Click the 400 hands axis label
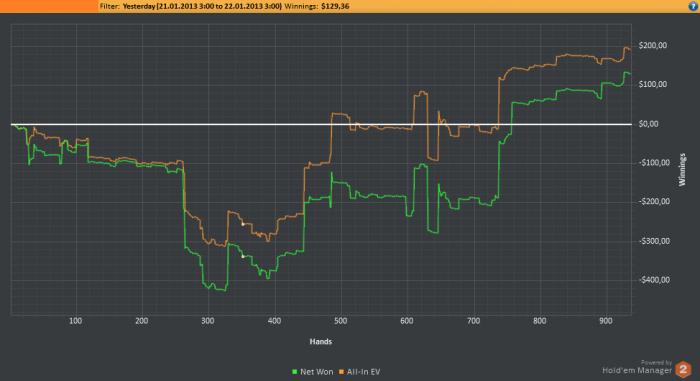This screenshot has width=700, height=381. [x=275, y=321]
